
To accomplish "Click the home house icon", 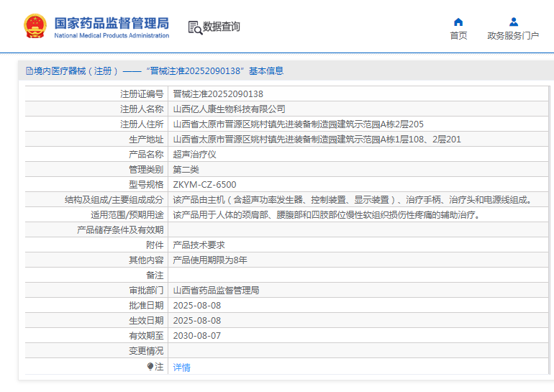I will tap(458, 22).
